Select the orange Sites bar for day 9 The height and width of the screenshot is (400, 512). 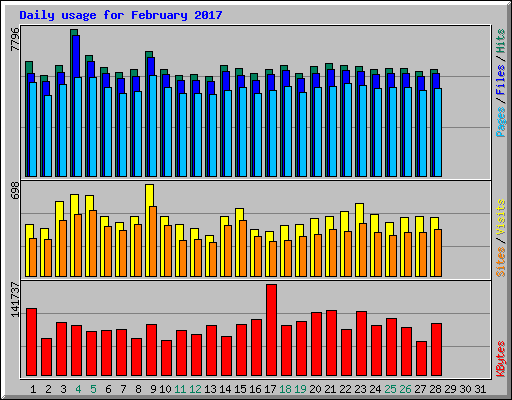click(153, 241)
